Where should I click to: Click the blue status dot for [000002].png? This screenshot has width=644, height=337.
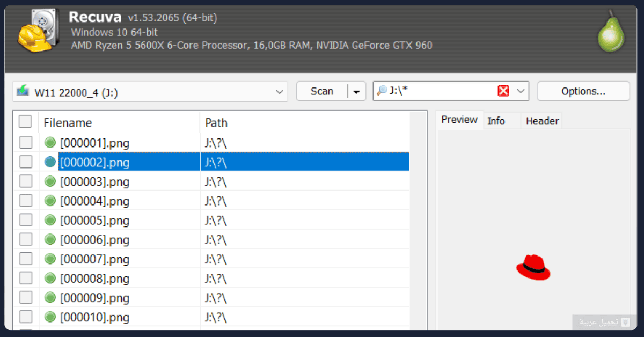pyautogui.click(x=50, y=162)
